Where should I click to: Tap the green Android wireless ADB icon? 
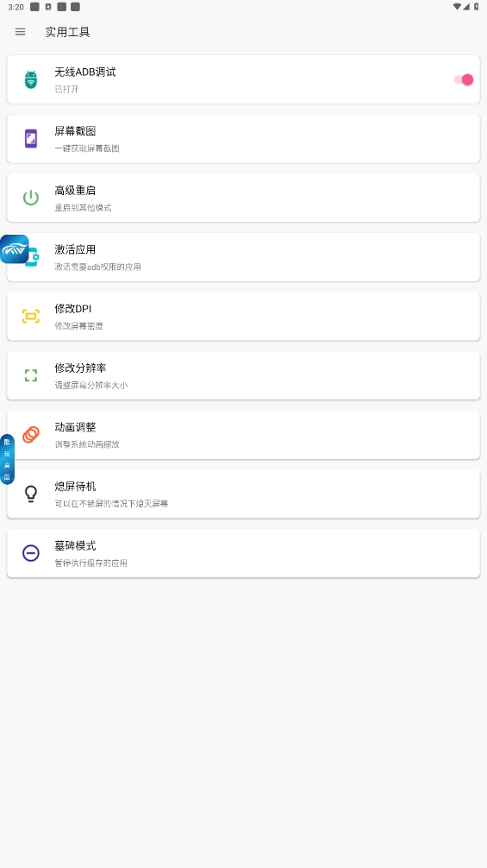click(31, 79)
